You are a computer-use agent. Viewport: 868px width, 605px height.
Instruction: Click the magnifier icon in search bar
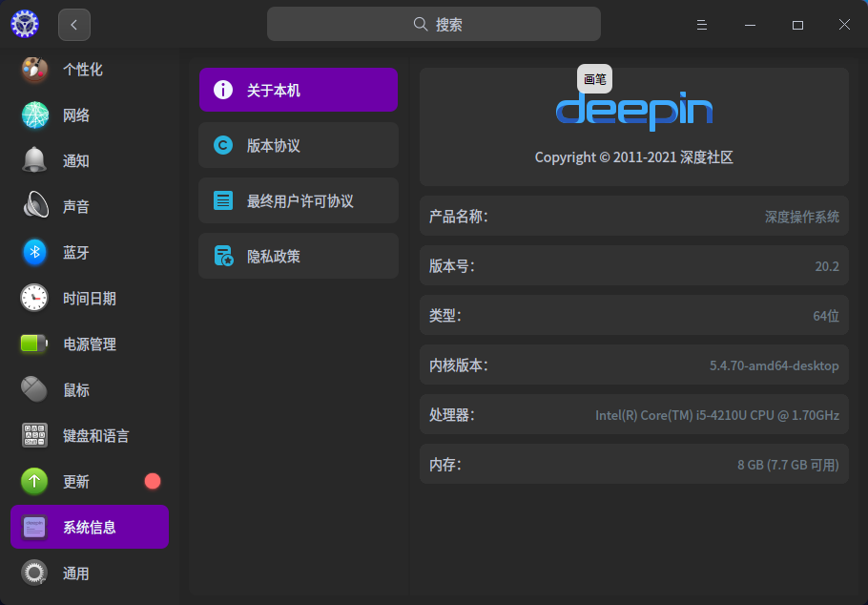(421, 25)
